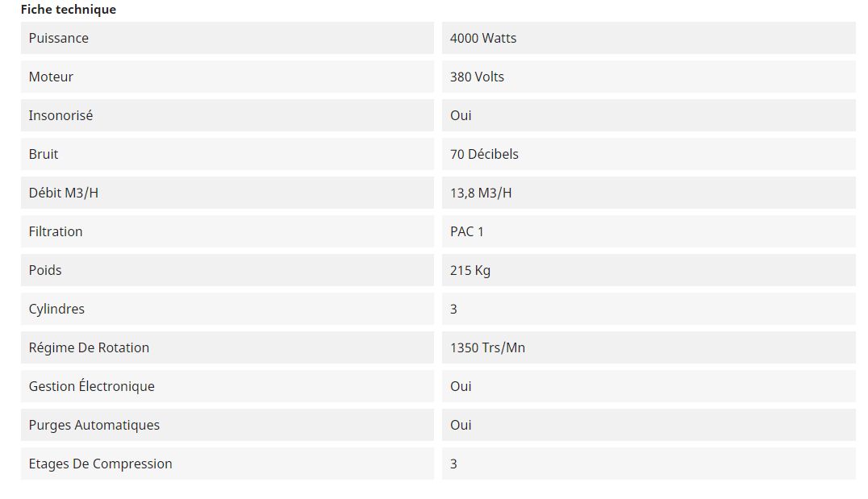
Task: Click the '70 Décibels' value
Action: click(484, 154)
